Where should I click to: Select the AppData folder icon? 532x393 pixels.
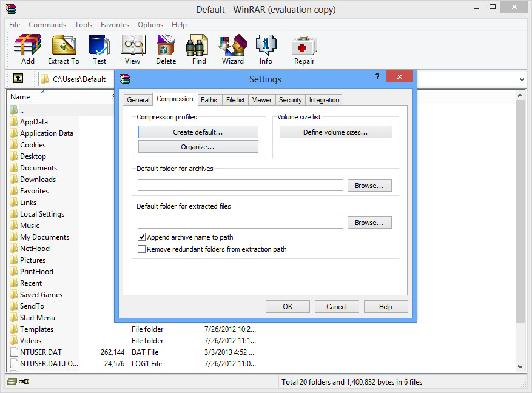pos(13,122)
